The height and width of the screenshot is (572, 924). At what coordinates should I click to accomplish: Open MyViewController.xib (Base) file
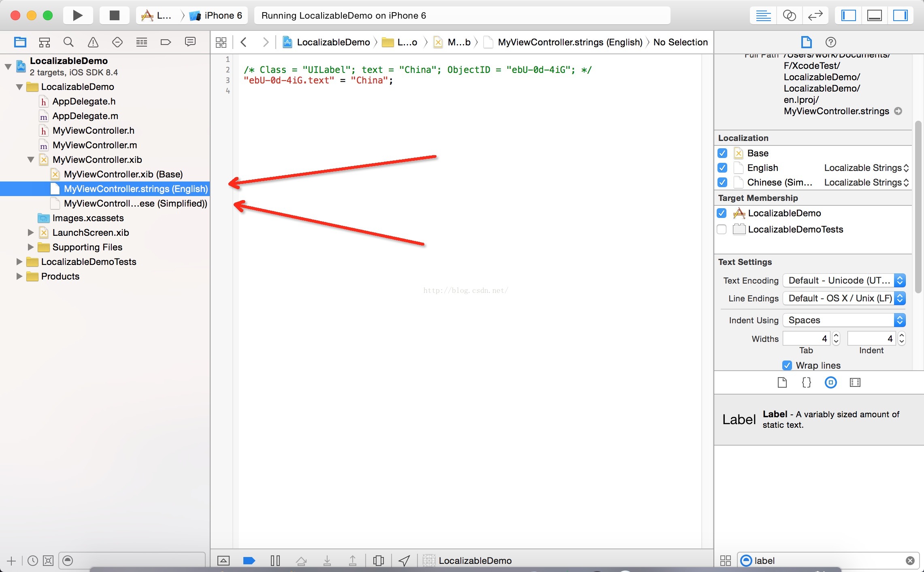[x=123, y=174]
